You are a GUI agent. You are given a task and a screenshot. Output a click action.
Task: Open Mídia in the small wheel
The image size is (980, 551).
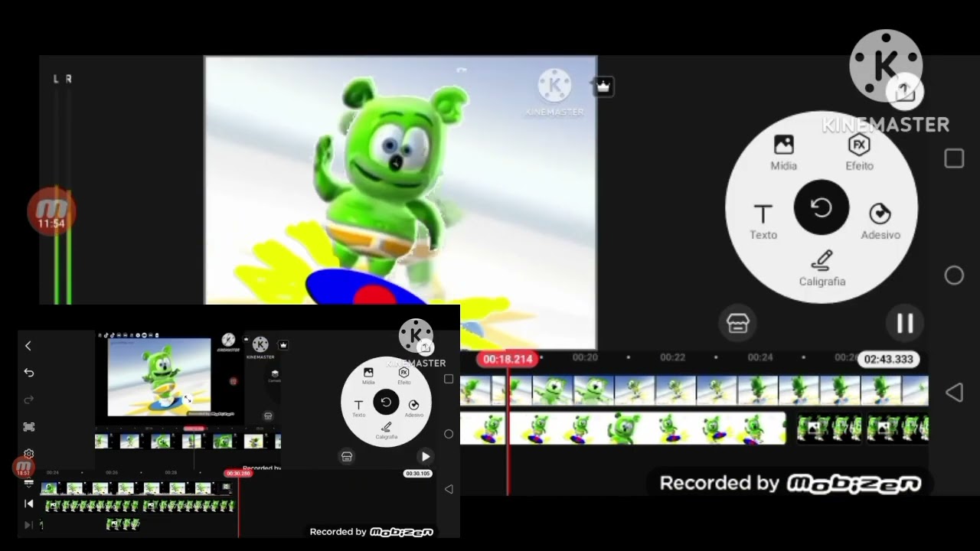pos(368,376)
